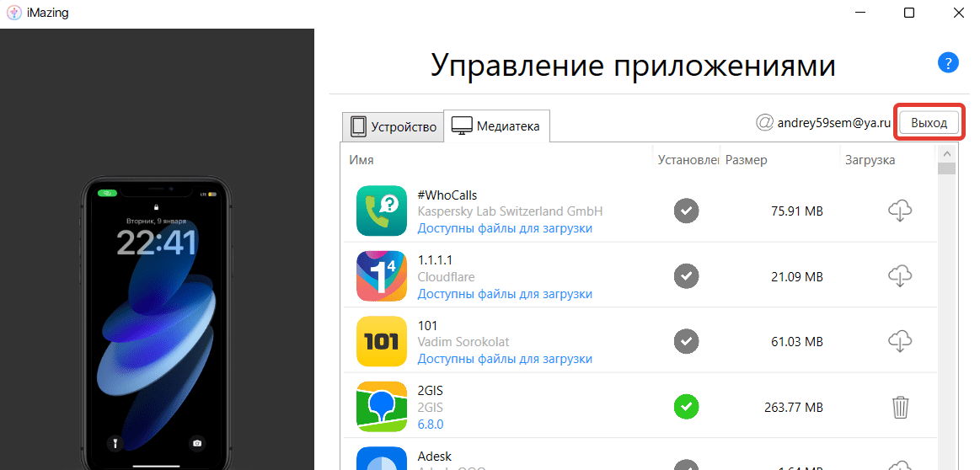The image size is (980, 470).
Task: Click the 2GIS app icon
Action: [382, 407]
